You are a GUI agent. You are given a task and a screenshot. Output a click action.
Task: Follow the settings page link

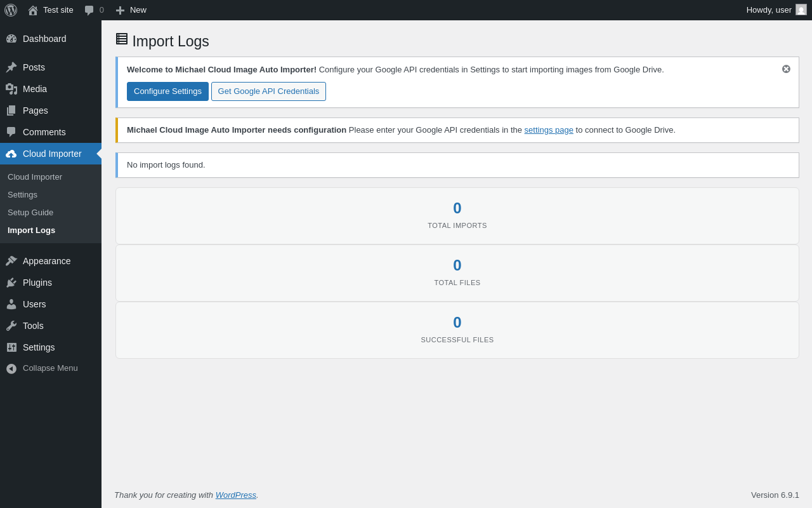pos(548,130)
